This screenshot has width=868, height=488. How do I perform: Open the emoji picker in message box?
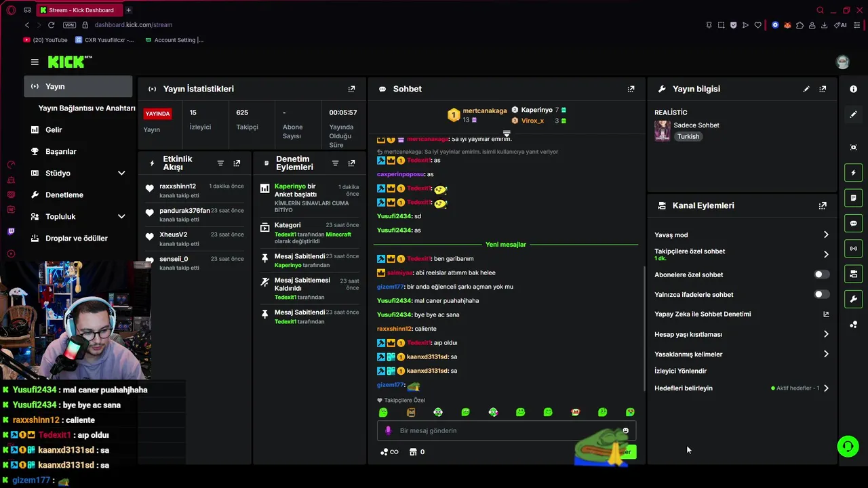tap(625, 430)
